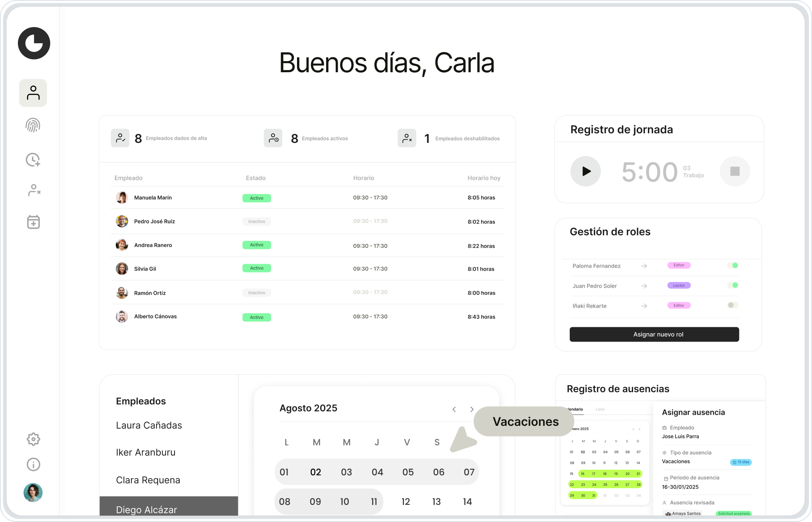The image size is (812, 522).
Task: Select day 12 in the August calendar
Action: (x=406, y=502)
